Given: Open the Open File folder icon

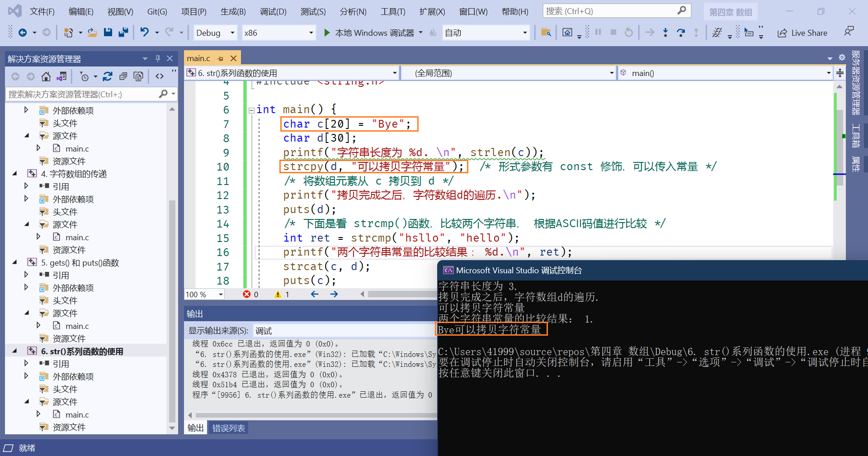Looking at the screenshot, I should pyautogui.click(x=92, y=33).
